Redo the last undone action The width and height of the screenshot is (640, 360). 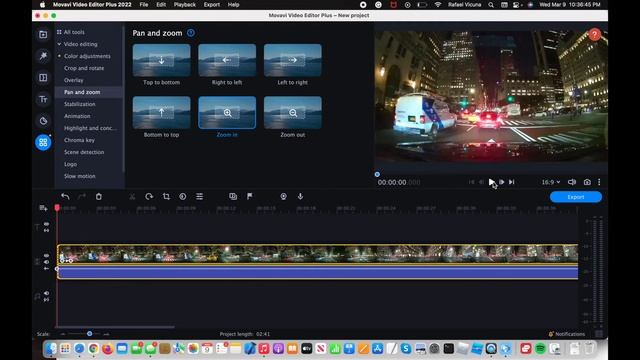pyautogui.click(x=82, y=196)
